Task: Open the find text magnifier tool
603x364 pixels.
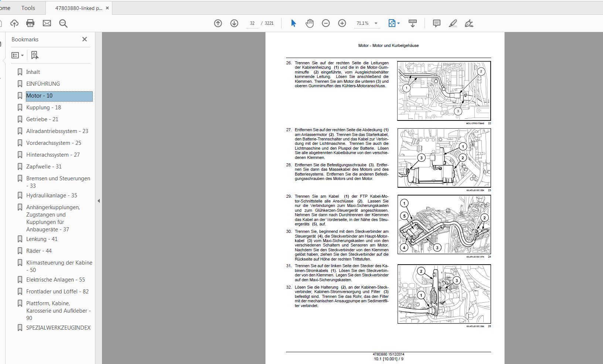Action: [63, 23]
